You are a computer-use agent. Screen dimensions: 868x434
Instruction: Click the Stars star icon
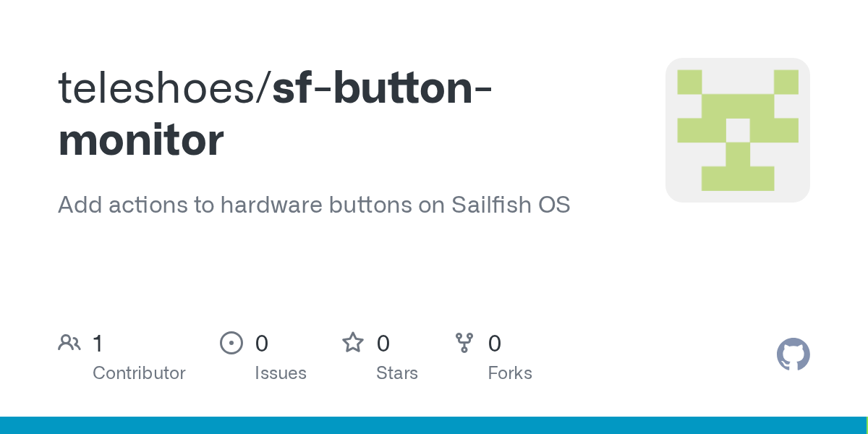(353, 343)
